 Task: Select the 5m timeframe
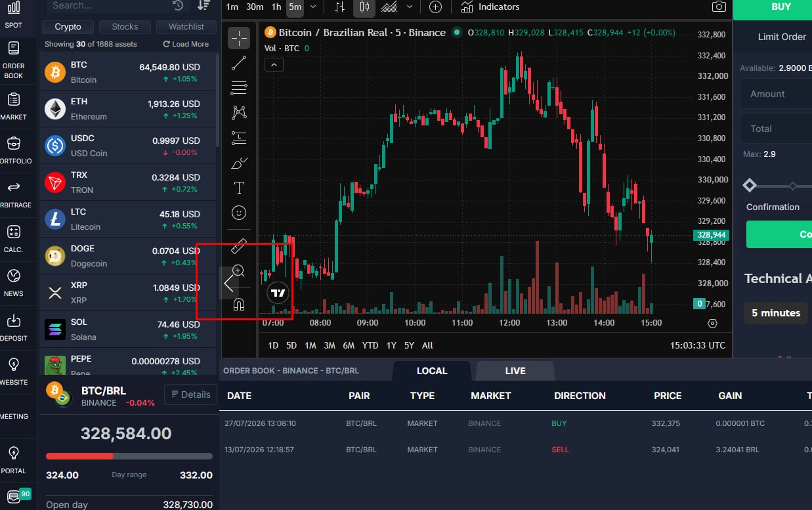click(295, 7)
